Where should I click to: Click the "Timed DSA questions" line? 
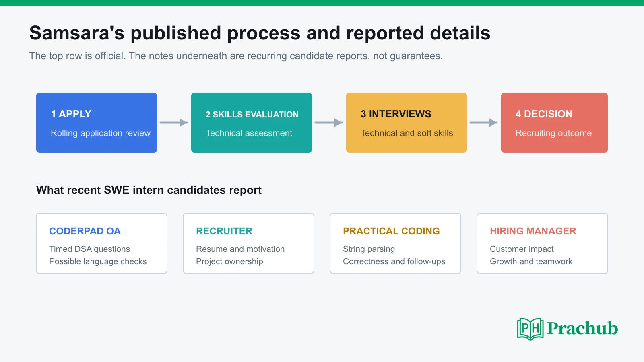coord(89,249)
